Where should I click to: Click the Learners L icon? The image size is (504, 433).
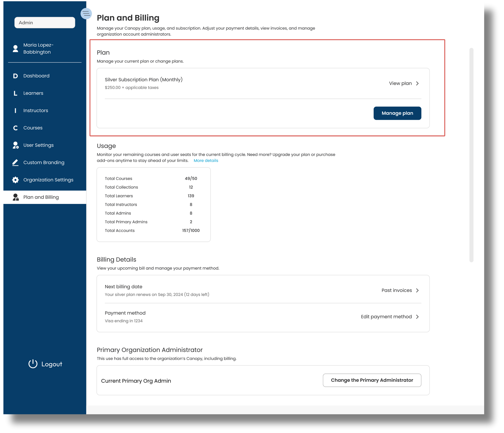pyautogui.click(x=15, y=93)
